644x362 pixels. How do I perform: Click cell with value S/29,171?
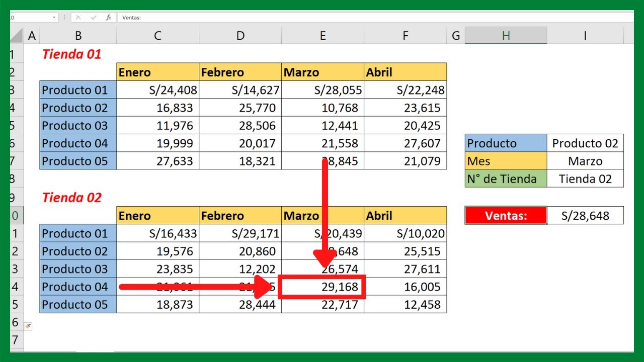(x=240, y=233)
